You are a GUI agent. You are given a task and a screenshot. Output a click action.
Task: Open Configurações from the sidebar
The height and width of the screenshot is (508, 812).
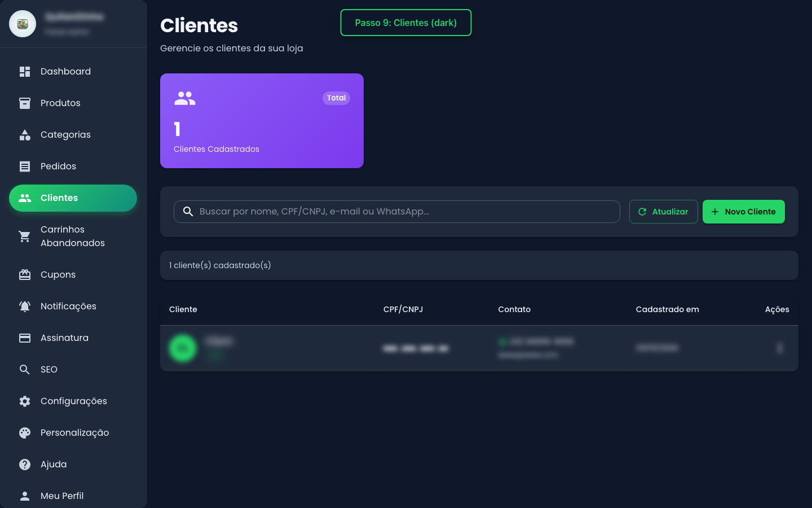[x=73, y=401]
